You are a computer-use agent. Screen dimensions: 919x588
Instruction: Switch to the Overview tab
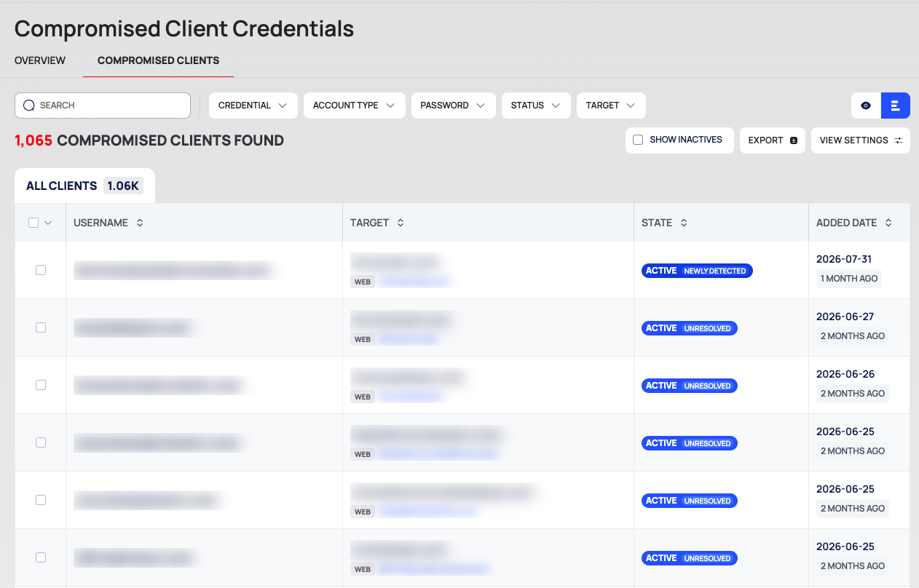(x=40, y=60)
